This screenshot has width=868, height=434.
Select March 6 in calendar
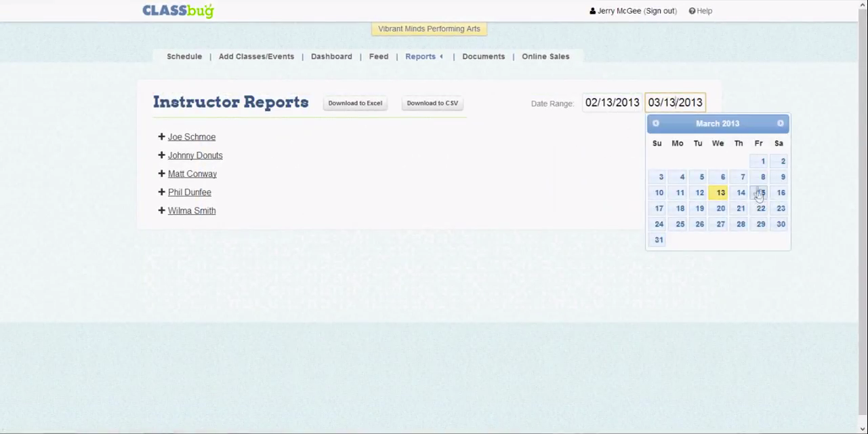(718, 177)
